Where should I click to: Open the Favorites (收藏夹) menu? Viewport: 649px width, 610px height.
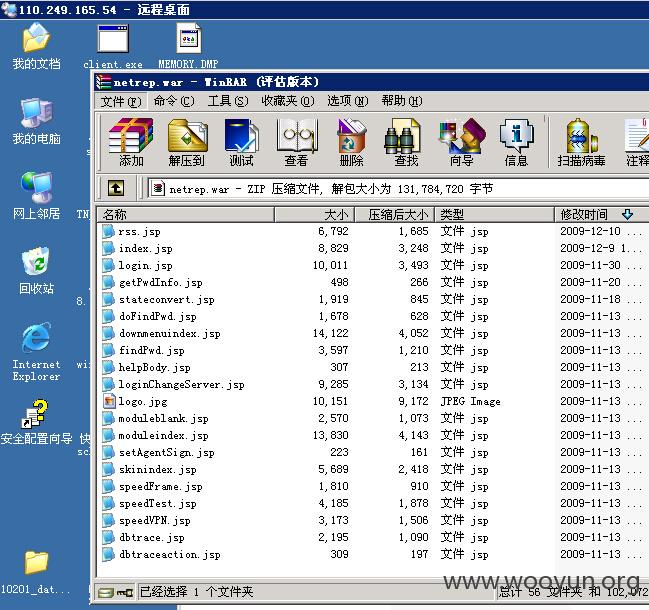[288, 101]
